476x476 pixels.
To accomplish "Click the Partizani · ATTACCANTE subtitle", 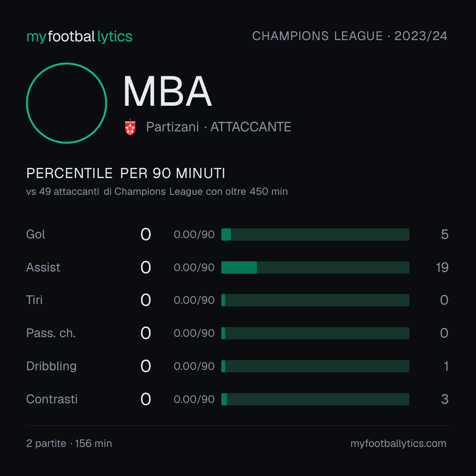I will pyautogui.click(x=219, y=127).
